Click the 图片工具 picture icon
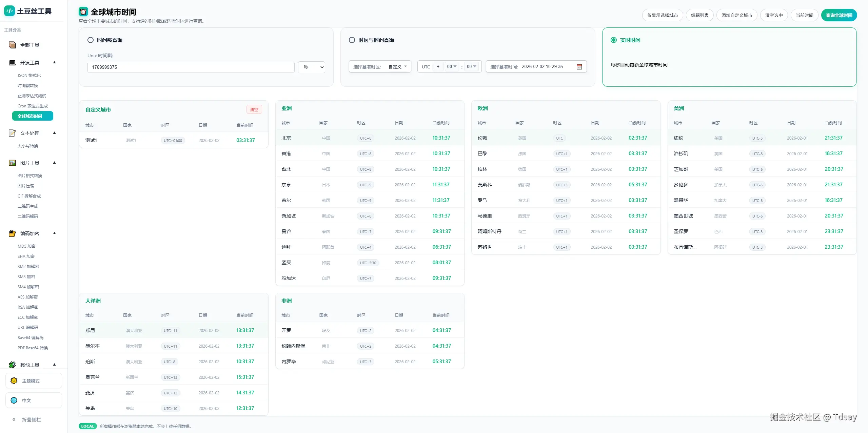Screen dimensions: 868x433 coord(12,163)
